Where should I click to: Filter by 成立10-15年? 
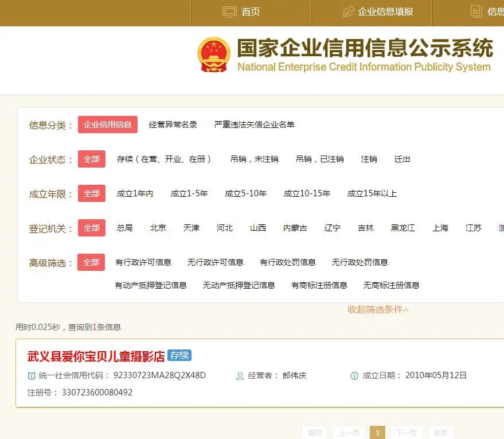pos(307,193)
